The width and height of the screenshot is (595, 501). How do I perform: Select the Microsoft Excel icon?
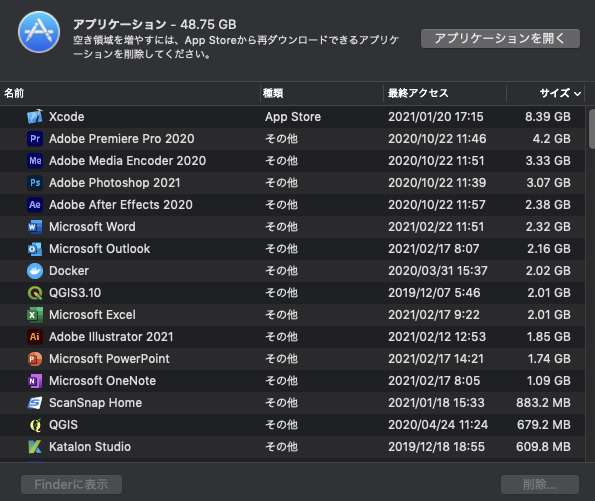[35, 315]
